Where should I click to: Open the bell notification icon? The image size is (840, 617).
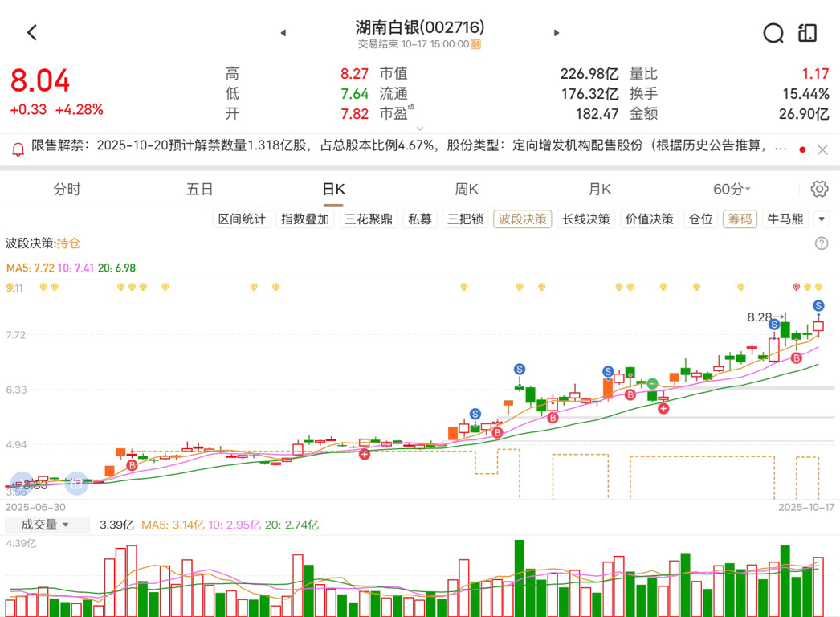(18, 149)
